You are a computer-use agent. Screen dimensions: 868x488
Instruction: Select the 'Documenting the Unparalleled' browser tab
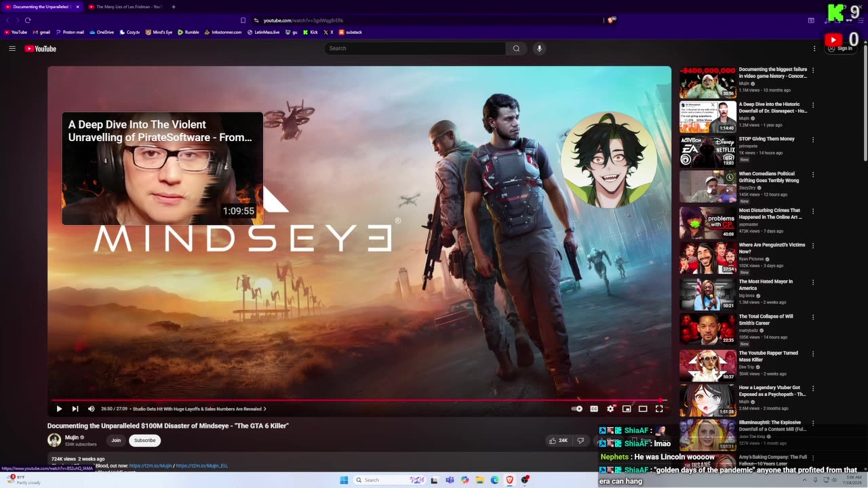click(42, 7)
